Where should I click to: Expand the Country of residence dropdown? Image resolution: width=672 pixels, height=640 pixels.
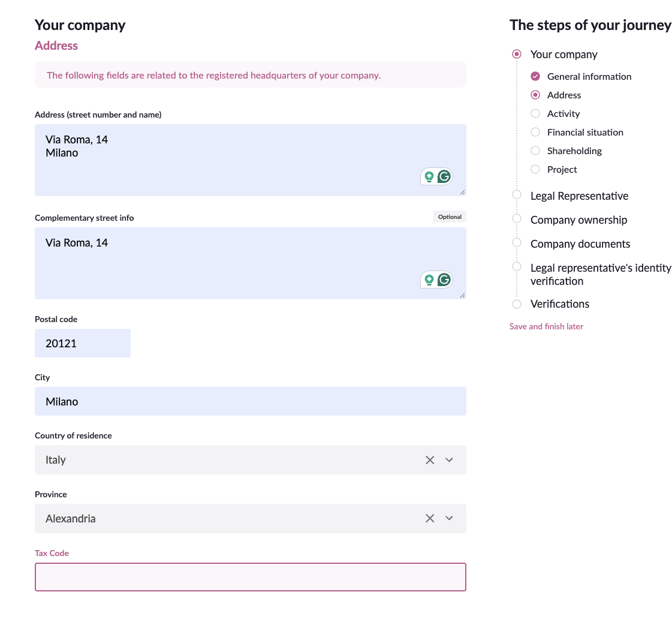449,460
